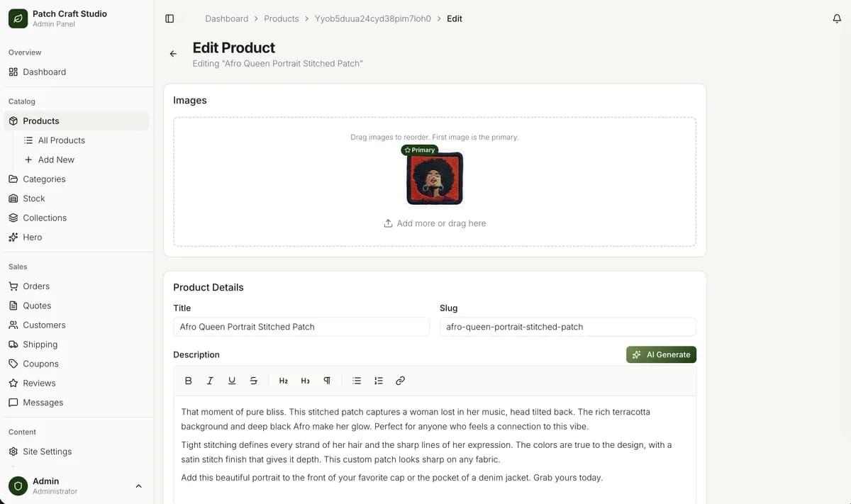The image size is (851, 504).
Task: Toggle the sidebar collapse icon
Action: (x=169, y=18)
